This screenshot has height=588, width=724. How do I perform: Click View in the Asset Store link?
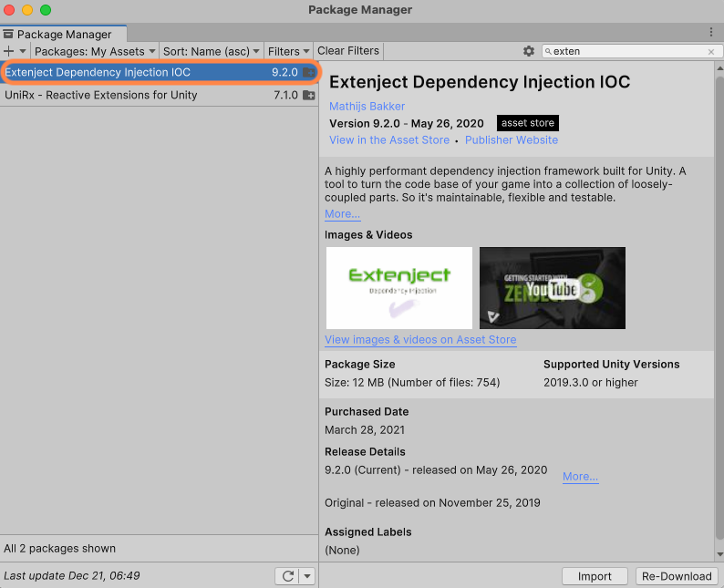click(x=389, y=139)
